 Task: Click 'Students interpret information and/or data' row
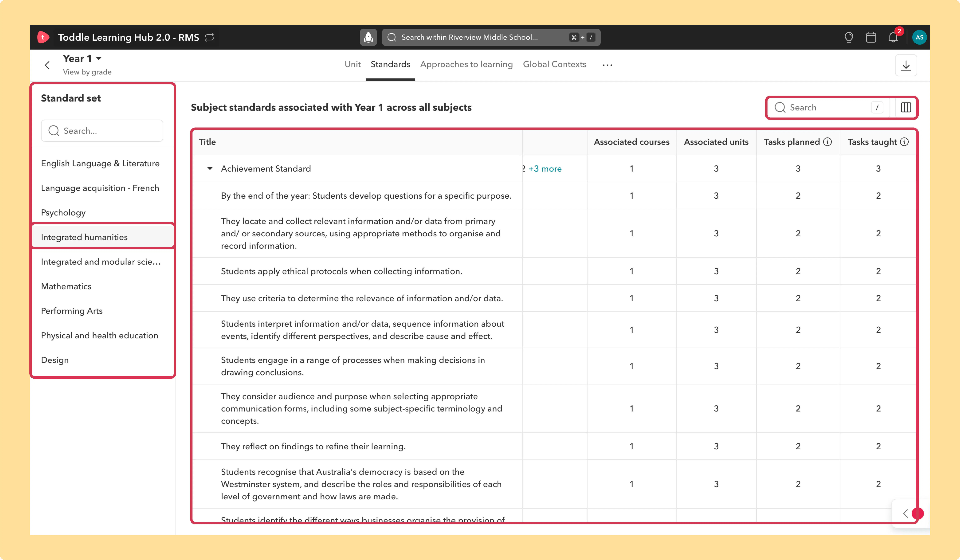(x=554, y=330)
